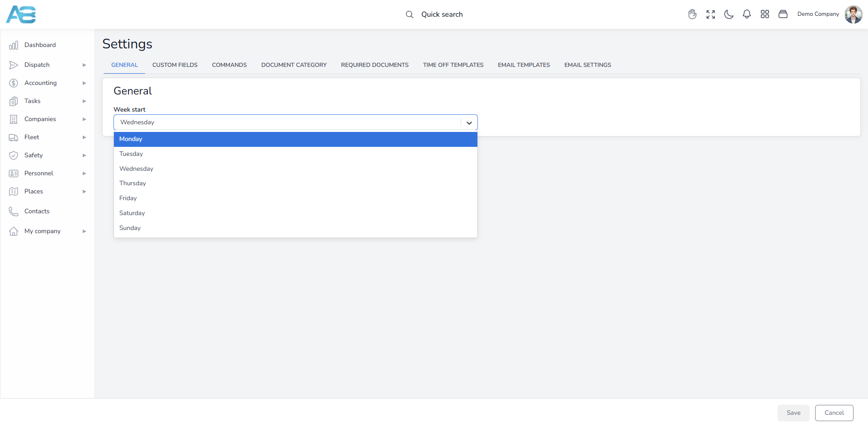The width and height of the screenshot is (868, 427).
Task: Open the Fleet menu item
Action: [x=32, y=137]
